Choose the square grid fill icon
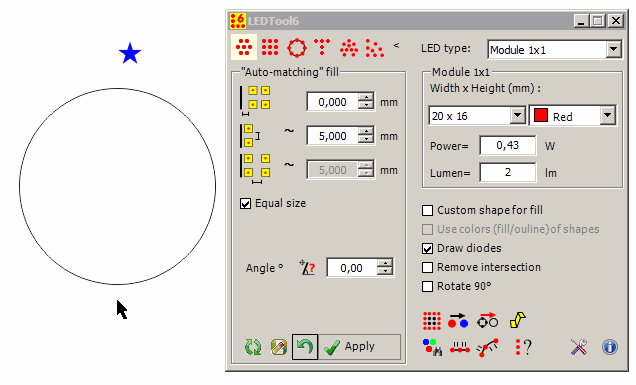 [x=270, y=47]
